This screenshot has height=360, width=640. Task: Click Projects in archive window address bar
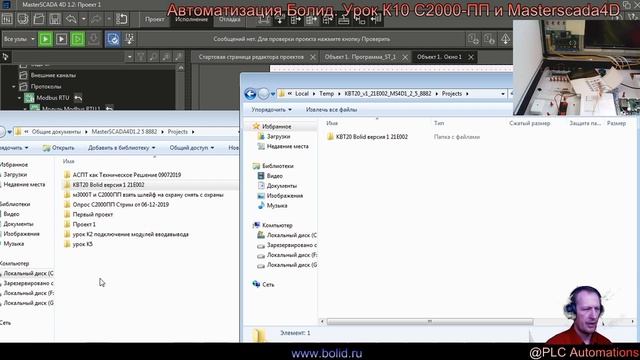click(x=451, y=93)
